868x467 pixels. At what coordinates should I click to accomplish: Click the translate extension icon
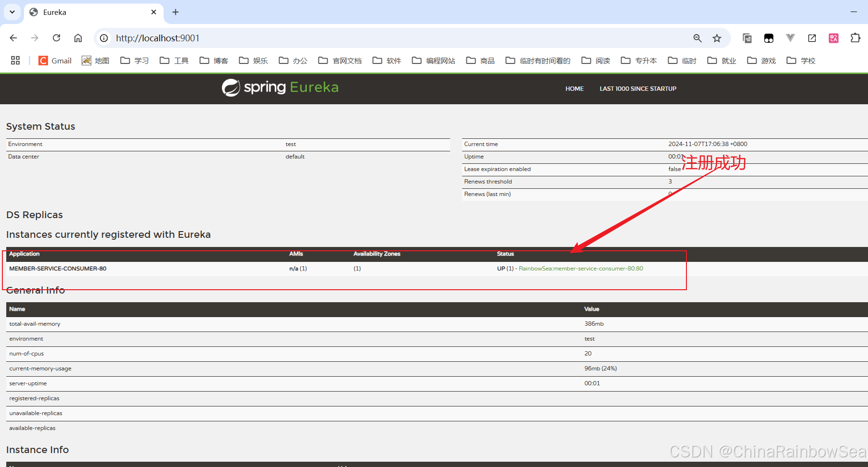click(833, 38)
